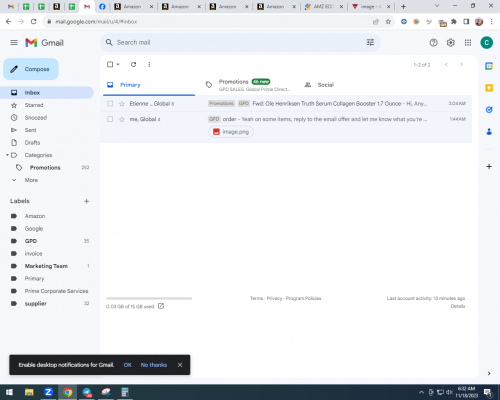Screen dimensions: 500x400
Task: Open the More options three-dot menu
Action: [x=149, y=64]
